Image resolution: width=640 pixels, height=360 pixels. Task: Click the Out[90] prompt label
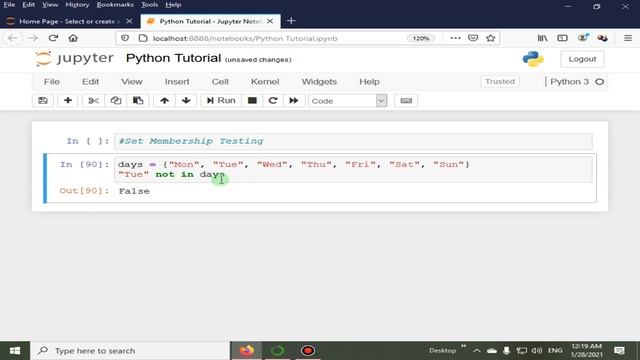[84, 191]
